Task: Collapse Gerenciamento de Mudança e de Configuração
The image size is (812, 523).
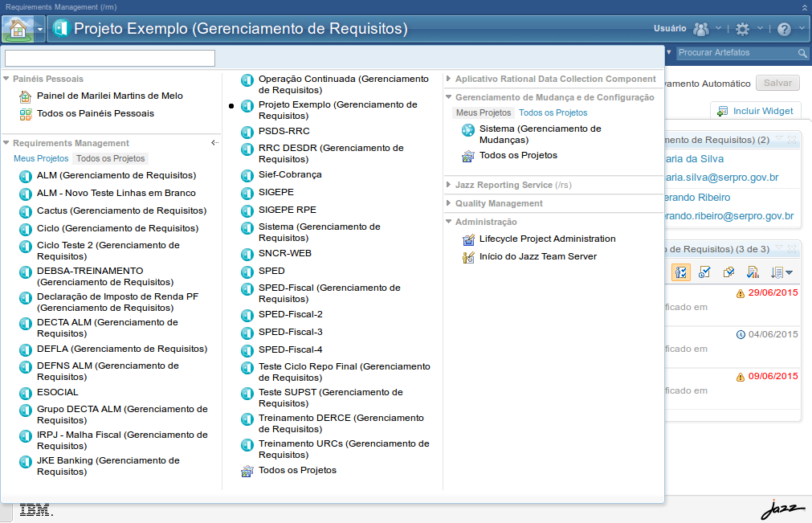Action: [448, 97]
